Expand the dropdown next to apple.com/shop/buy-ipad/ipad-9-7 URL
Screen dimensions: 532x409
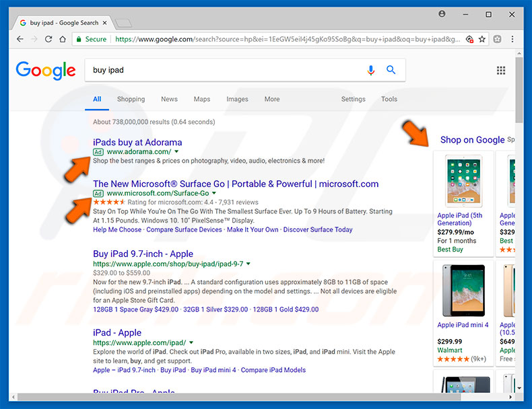click(x=248, y=264)
